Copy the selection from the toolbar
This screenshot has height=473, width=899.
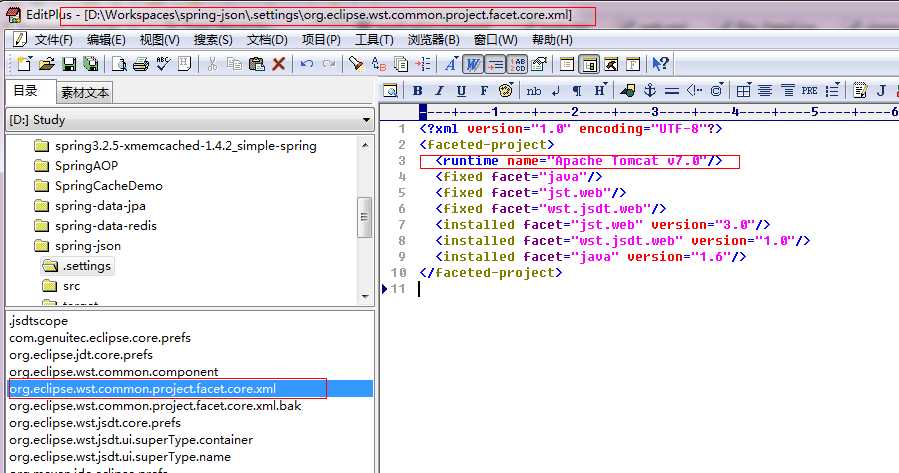pos(234,64)
